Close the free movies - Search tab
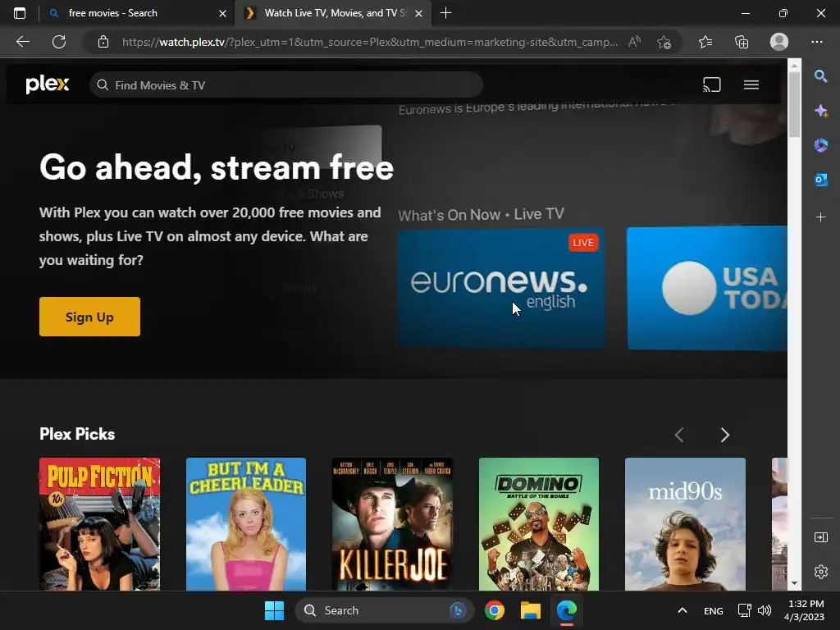This screenshot has width=840, height=630. click(223, 13)
